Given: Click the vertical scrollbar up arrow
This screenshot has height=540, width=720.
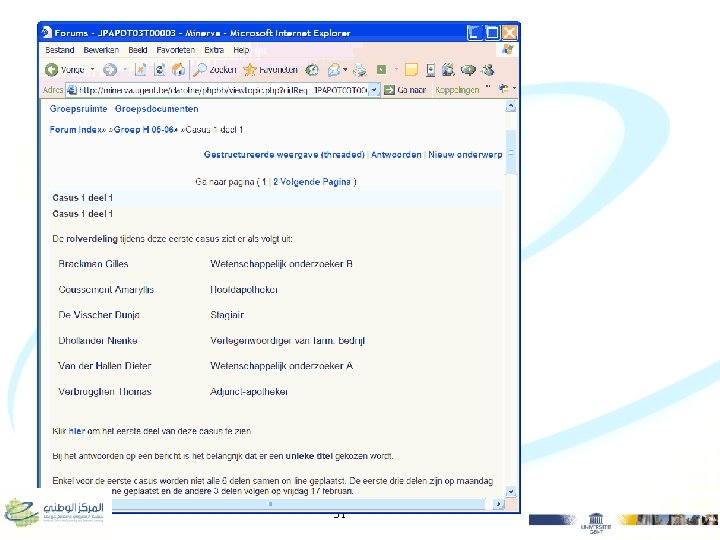Looking at the screenshot, I should click(x=511, y=107).
